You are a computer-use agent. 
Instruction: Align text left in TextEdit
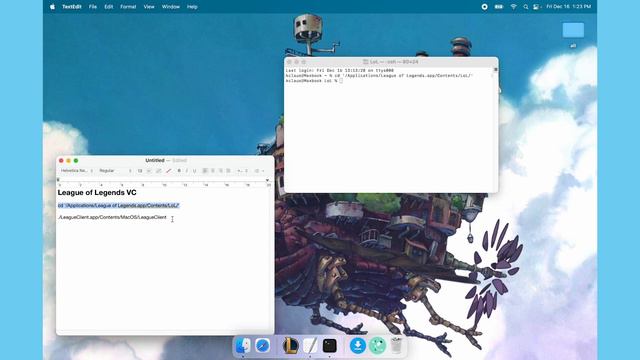click(205, 171)
